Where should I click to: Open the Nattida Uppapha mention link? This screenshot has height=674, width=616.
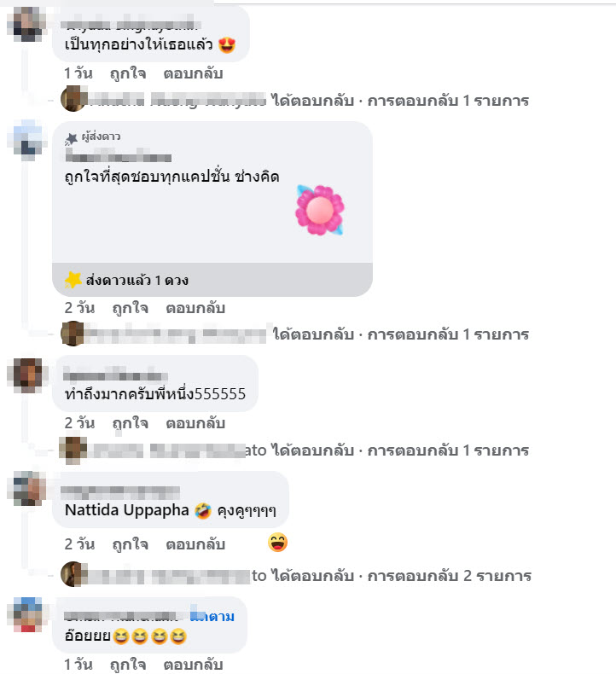click(x=127, y=510)
